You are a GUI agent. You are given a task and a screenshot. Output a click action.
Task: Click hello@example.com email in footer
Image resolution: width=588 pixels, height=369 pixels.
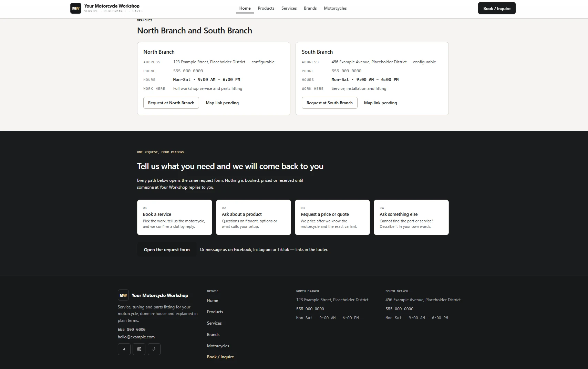click(136, 337)
